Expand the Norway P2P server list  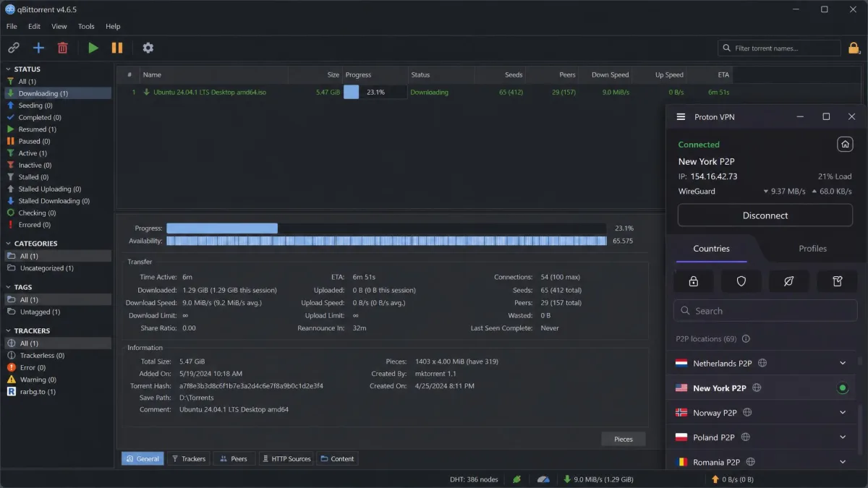[843, 413]
